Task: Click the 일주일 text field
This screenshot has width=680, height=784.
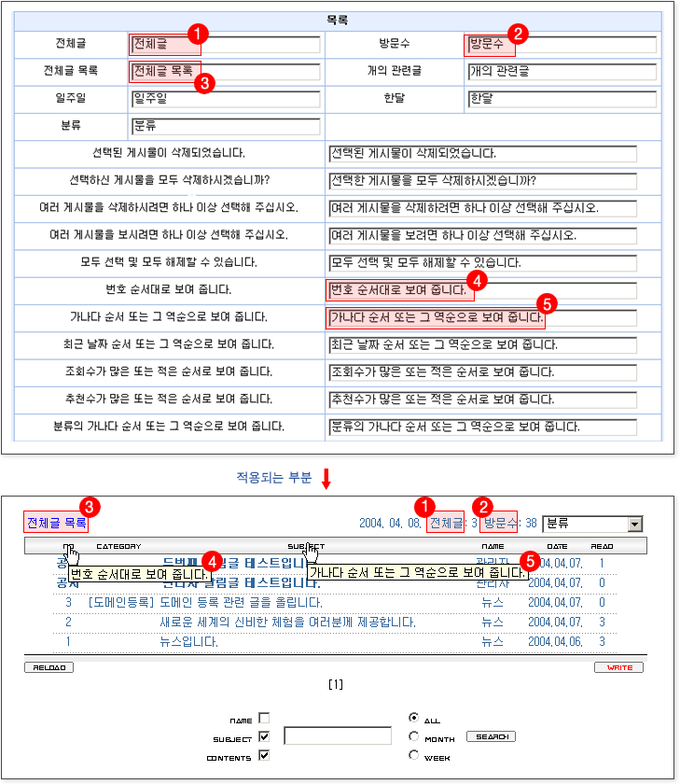Action: (225, 99)
